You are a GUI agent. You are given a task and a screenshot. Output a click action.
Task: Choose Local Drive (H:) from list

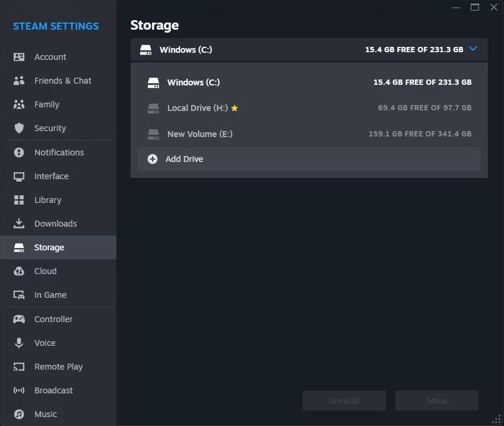click(309, 108)
